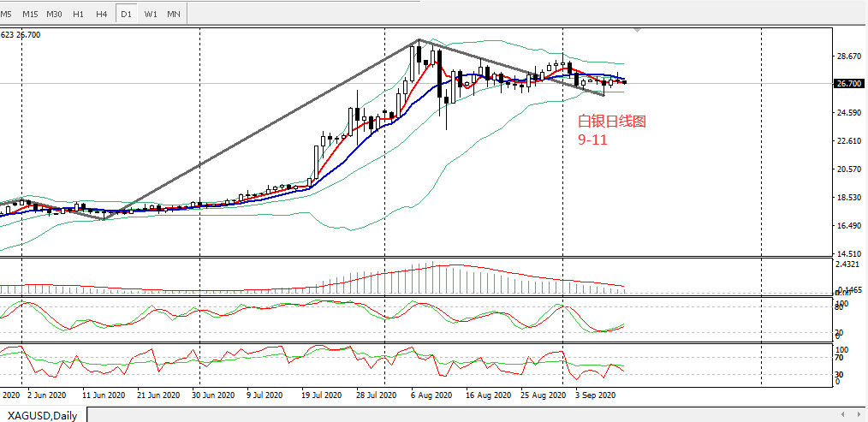Viewport: 868px width, 422px height.
Task: Select the M15 timeframe button
Action: click(30, 14)
